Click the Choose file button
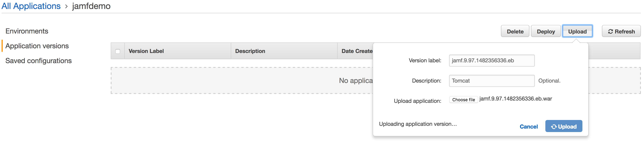This screenshot has height=141, width=644. [x=464, y=100]
